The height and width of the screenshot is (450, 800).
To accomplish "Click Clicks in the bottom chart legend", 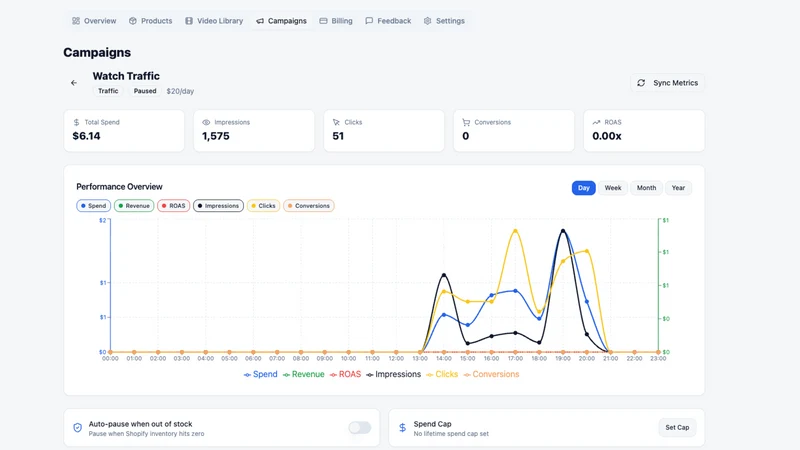I will (x=442, y=374).
